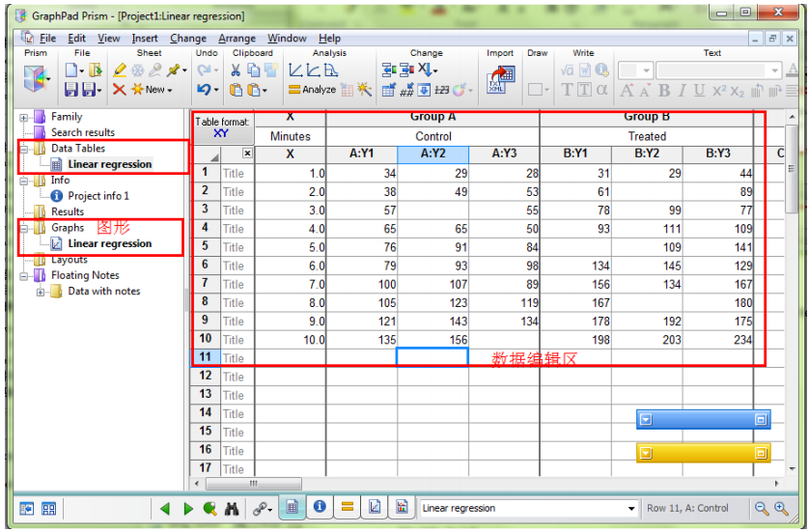This screenshot has width=809, height=532.
Task: Click the 1.23 decimal format icon
Action: click(x=441, y=90)
